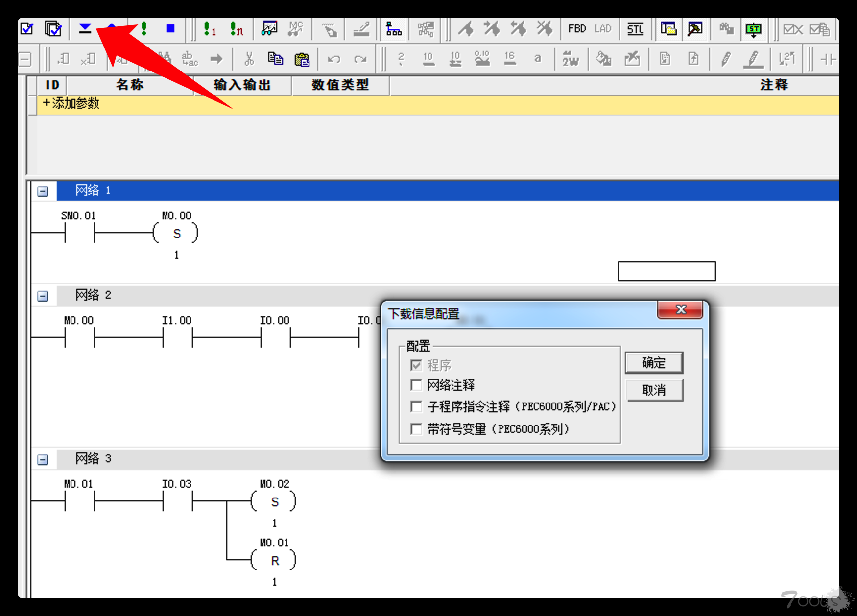Click the signed decimal 10 format icon
This screenshot has width=857, height=616.
(x=455, y=59)
